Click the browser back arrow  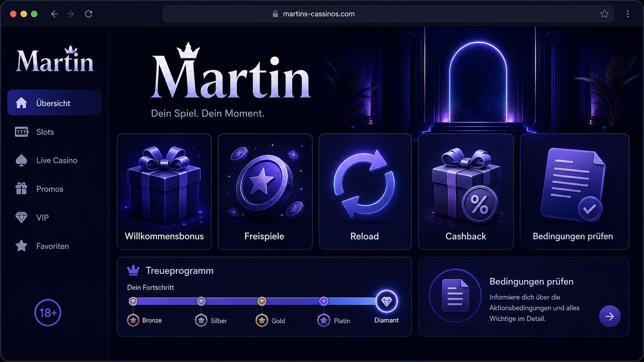(54, 14)
